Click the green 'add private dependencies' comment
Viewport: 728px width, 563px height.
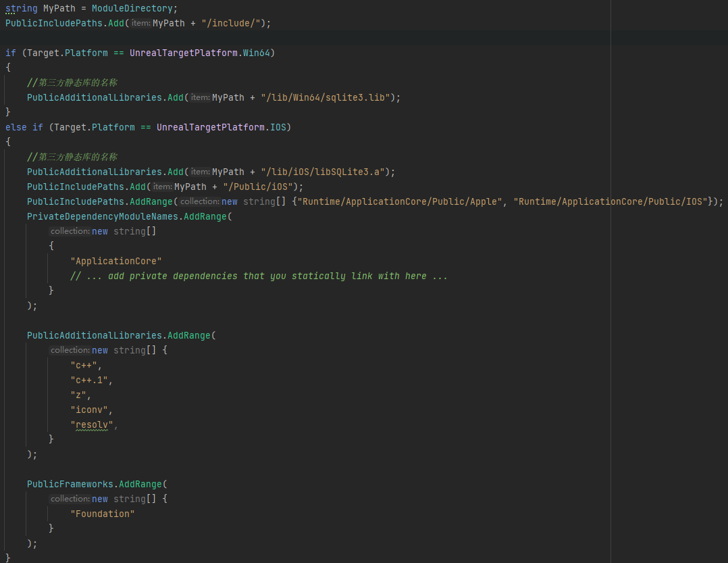pos(259,276)
